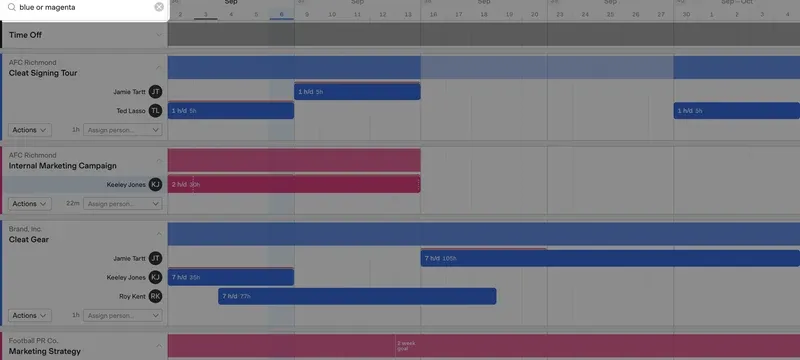Click KJ avatar in Internal Marketing Campaign
Screen dimensions: 800x360
[155, 185]
